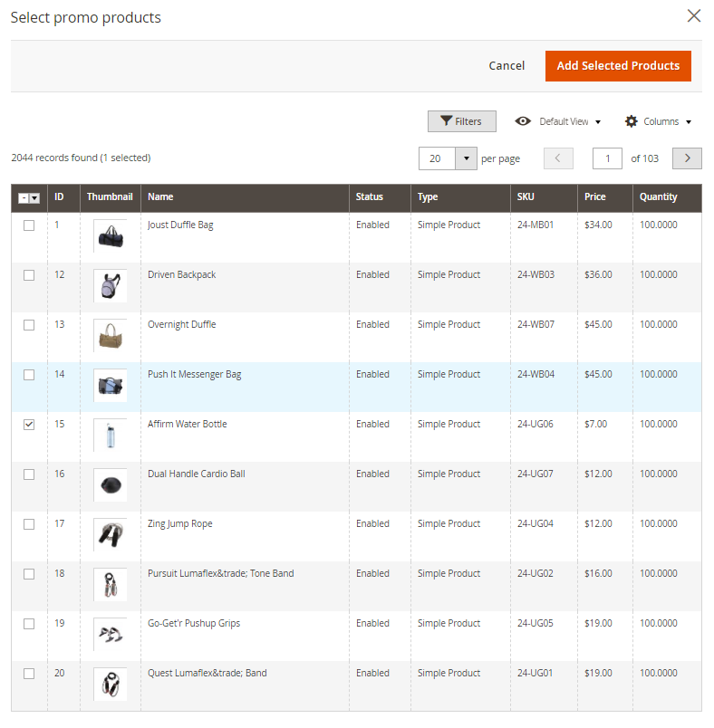
Task: Expand the mass-select dropdown in header
Action: (x=34, y=198)
